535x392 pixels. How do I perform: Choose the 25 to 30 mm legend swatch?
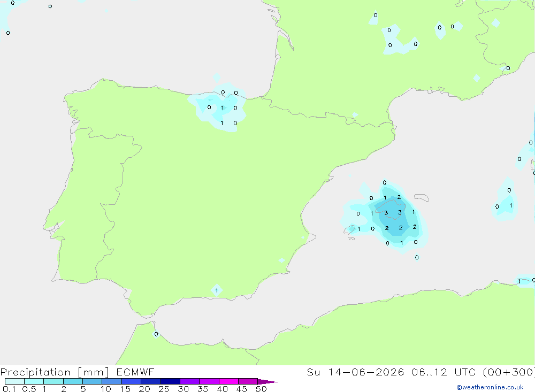click(x=170, y=381)
